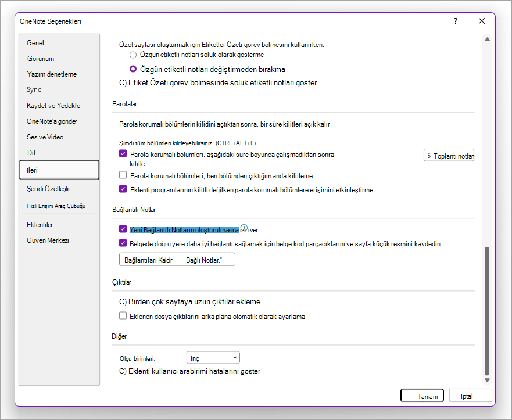Open the '5 Toplantı notları' time dropdown
The width and height of the screenshot is (512, 420).
(449, 156)
